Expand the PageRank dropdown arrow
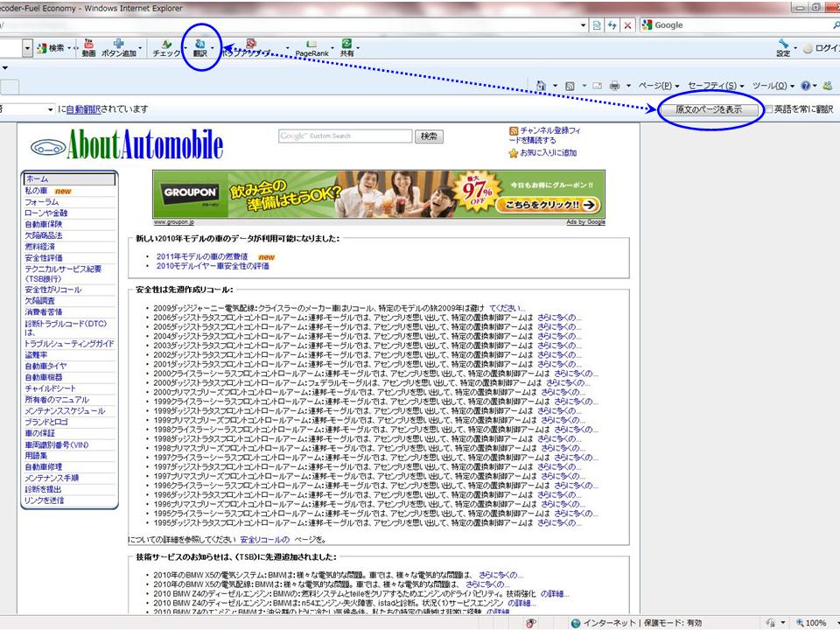 pyautogui.click(x=332, y=48)
